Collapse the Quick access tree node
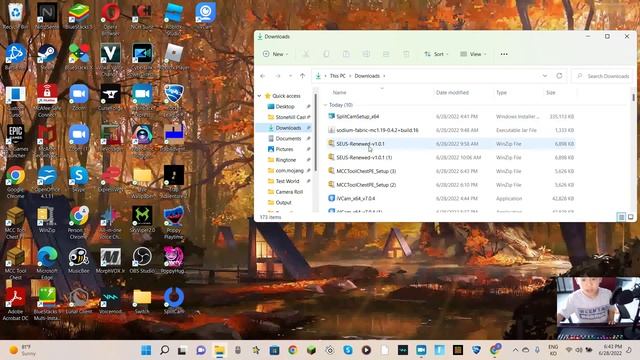Viewport: 640px width, 360px height. (x=260, y=96)
